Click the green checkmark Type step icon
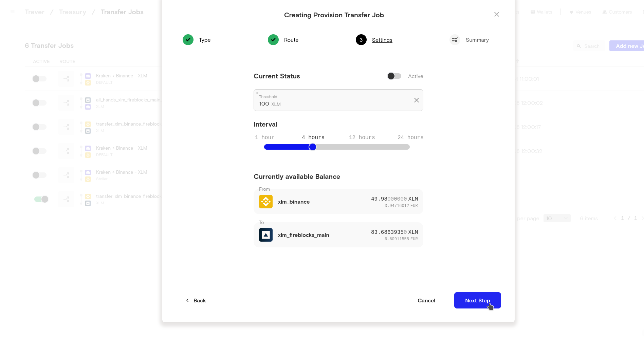The height and width of the screenshot is (338, 644). click(x=188, y=40)
